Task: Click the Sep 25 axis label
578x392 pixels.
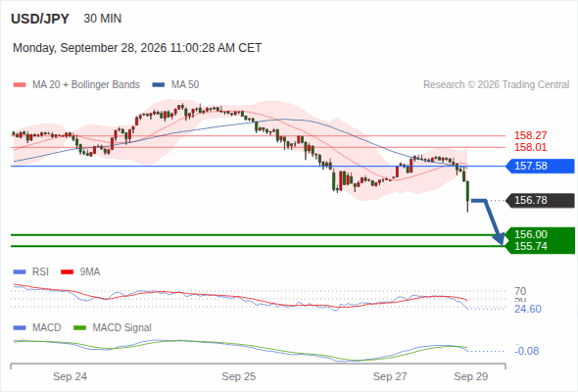Action: [x=238, y=376]
